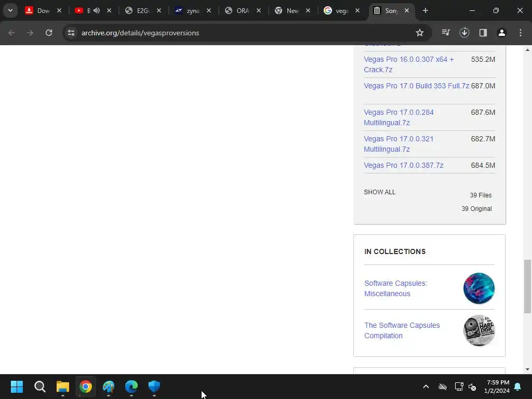Switch to the Google vega tab
532x399 pixels.
[341, 10]
